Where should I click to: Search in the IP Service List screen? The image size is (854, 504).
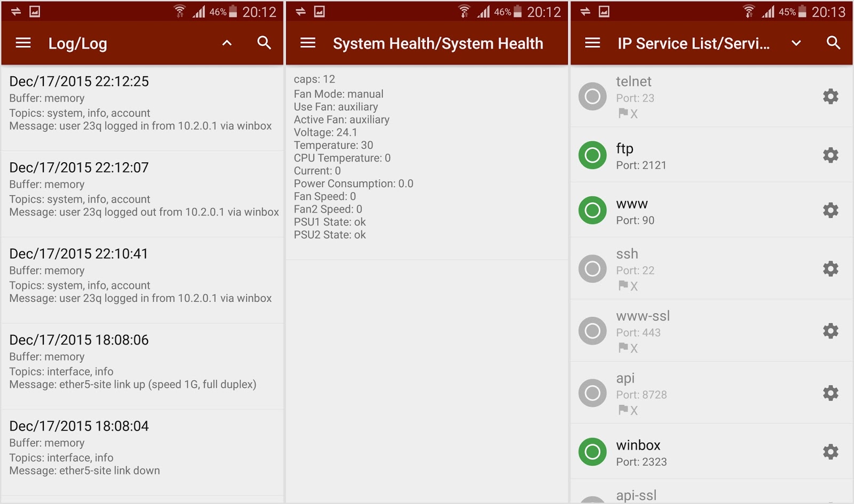coord(834,43)
